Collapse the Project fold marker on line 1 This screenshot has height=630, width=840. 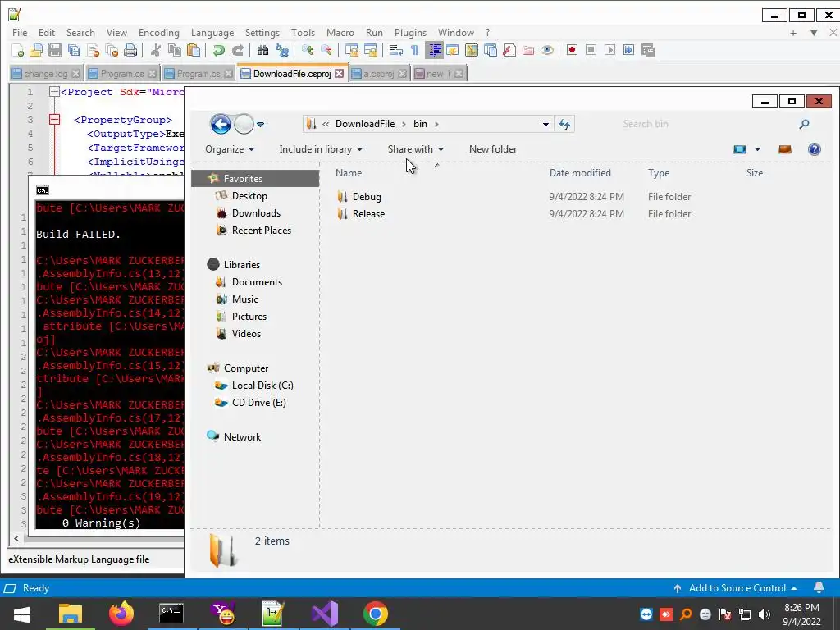(x=54, y=92)
